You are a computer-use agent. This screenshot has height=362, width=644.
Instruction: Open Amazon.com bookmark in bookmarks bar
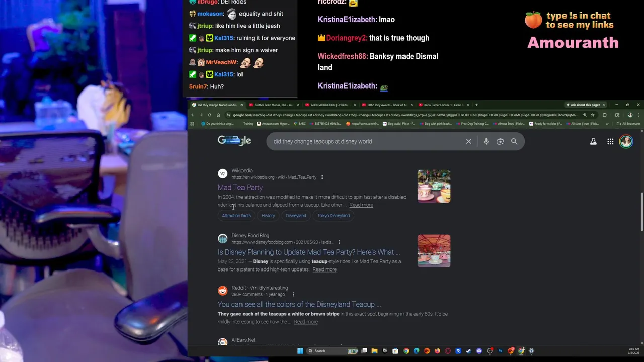274,123
